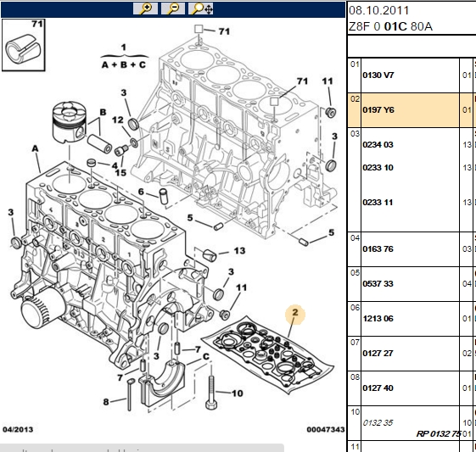
Task: Click letter A label on block
Action: 36,148
